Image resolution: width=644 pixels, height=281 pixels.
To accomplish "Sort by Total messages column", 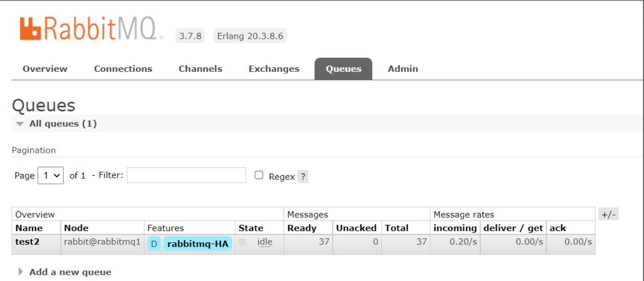I will 397,228.
